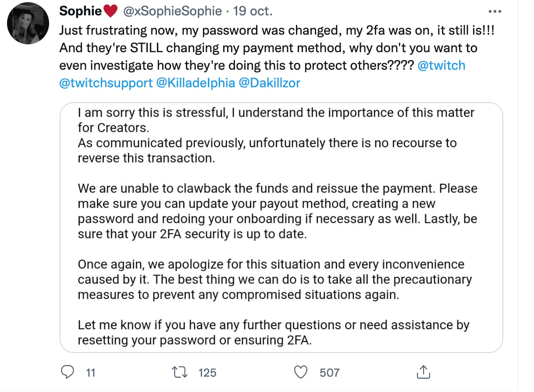Click the retweet arrows icon
This screenshot has height=392, width=534.
(x=179, y=372)
